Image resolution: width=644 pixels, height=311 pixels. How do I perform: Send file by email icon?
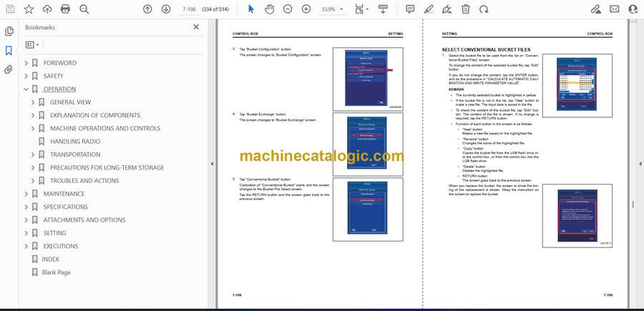coord(615,9)
